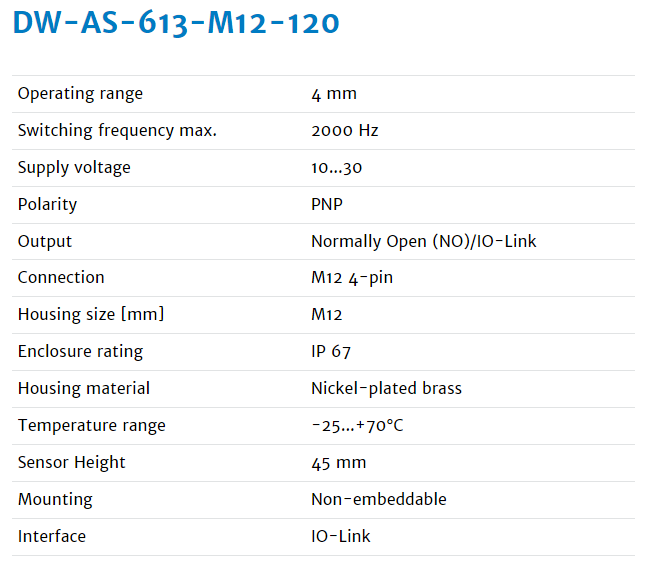Click the IO-Link interface value
The image size is (656, 571).
click(x=341, y=536)
